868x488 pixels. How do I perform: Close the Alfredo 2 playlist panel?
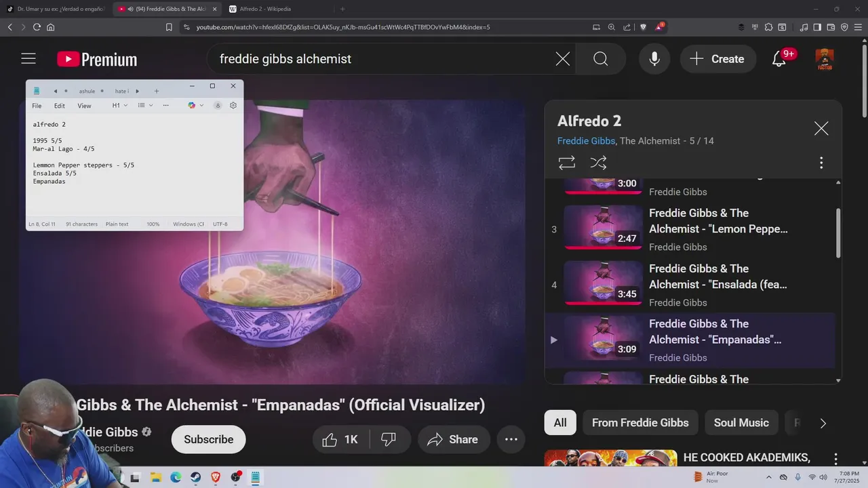(x=821, y=129)
